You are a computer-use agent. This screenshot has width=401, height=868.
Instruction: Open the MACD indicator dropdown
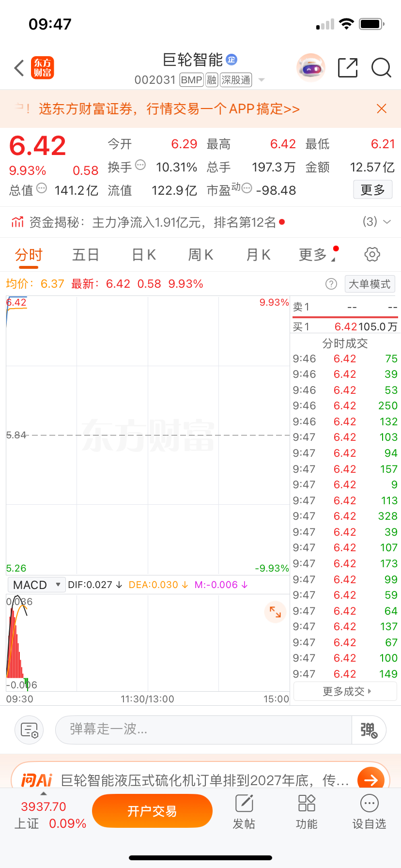[x=36, y=585]
